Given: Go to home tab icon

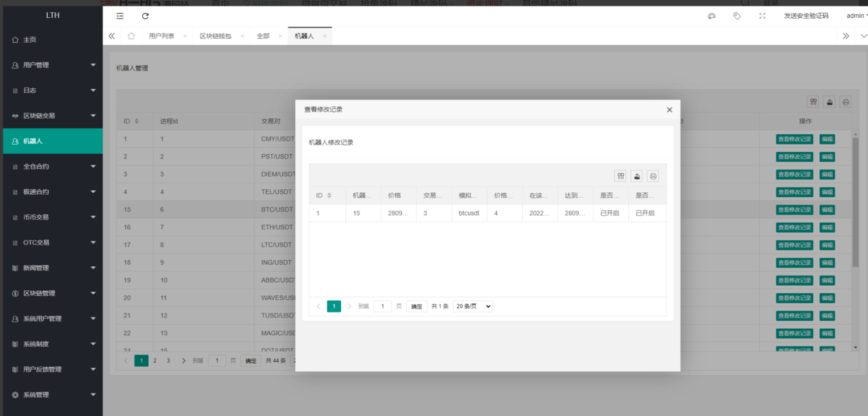Looking at the screenshot, I should coord(131,36).
